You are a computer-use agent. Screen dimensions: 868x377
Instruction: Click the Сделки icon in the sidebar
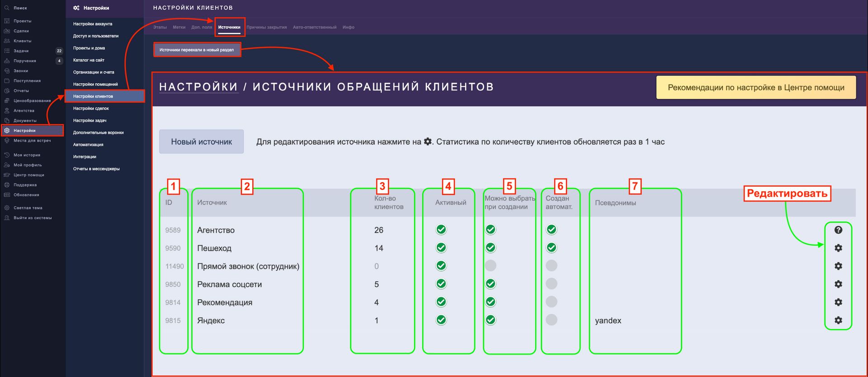[x=7, y=31]
